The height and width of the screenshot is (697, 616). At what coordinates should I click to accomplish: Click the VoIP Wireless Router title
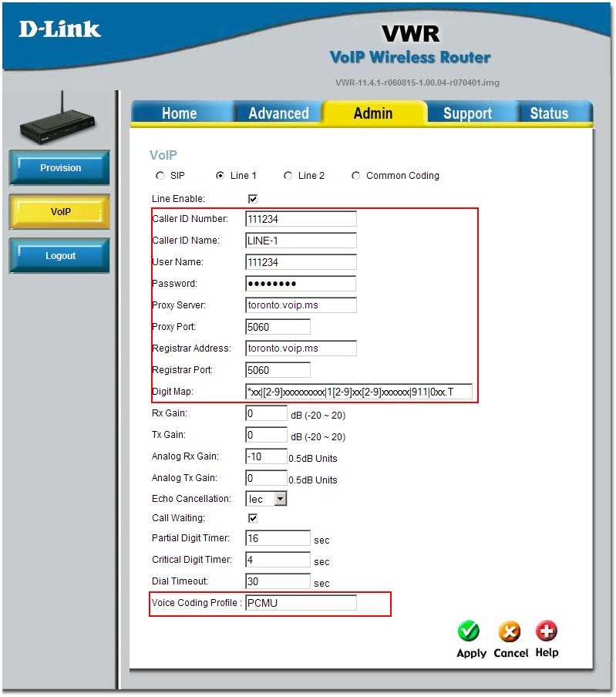pyautogui.click(x=410, y=57)
